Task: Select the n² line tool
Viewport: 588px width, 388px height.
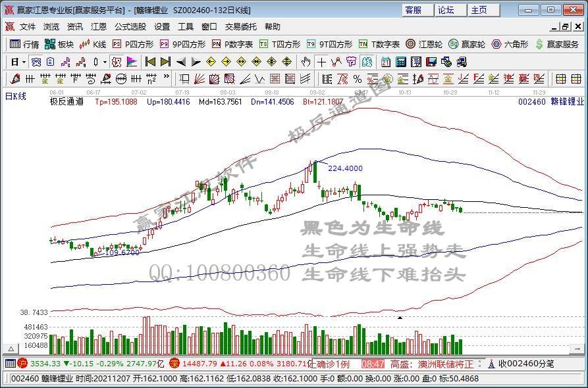Action: [151, 79]
